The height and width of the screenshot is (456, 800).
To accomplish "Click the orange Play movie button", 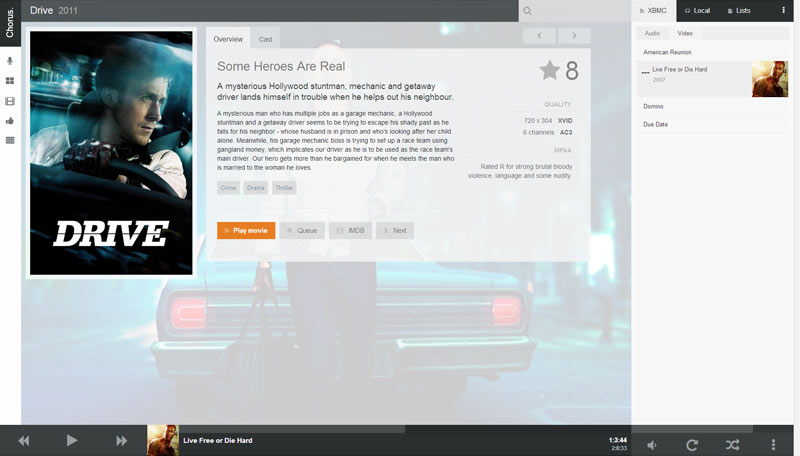I will tap(245, 230).
